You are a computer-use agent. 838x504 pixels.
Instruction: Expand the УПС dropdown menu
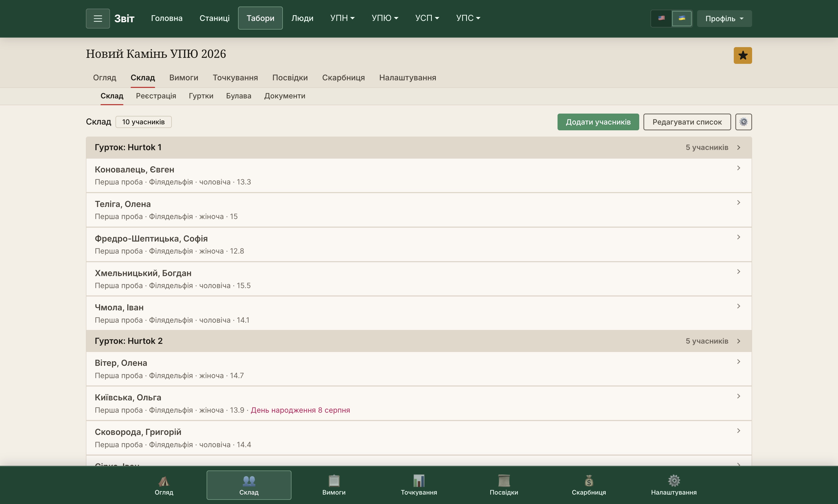[468, 18]
